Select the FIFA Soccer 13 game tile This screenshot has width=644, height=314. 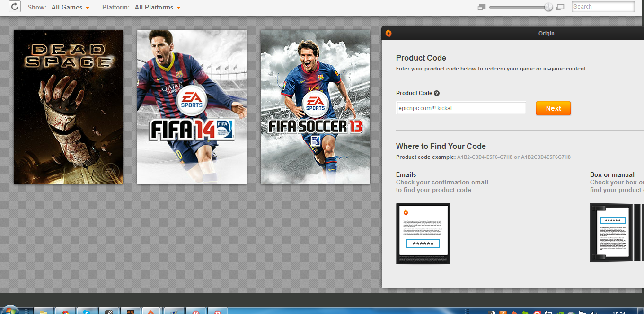point(315,107)
